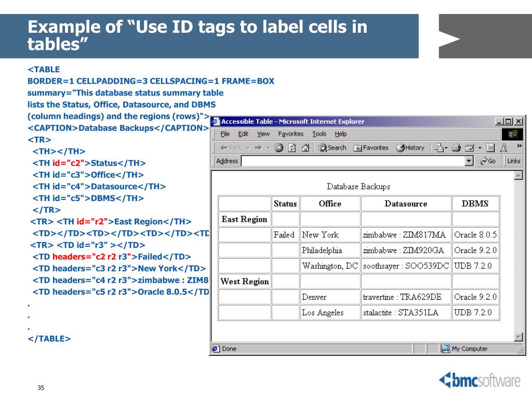Click the Los Angeles office cell

[330, 312]
